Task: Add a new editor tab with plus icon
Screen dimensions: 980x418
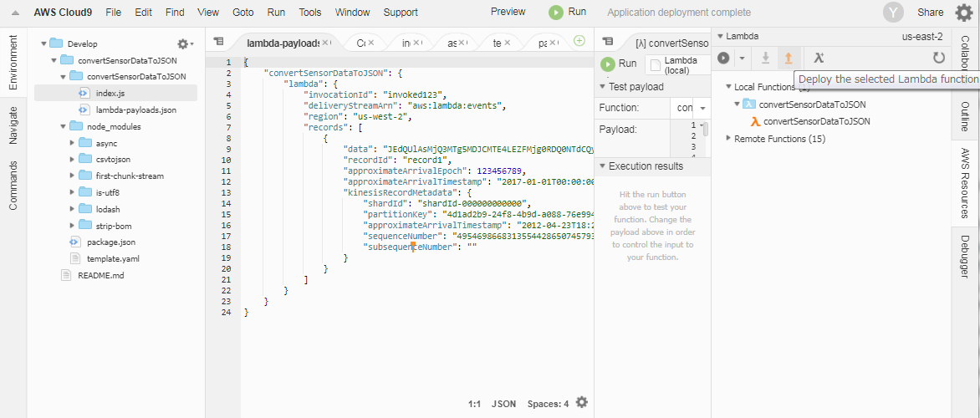Action: [x=579, y=41]
